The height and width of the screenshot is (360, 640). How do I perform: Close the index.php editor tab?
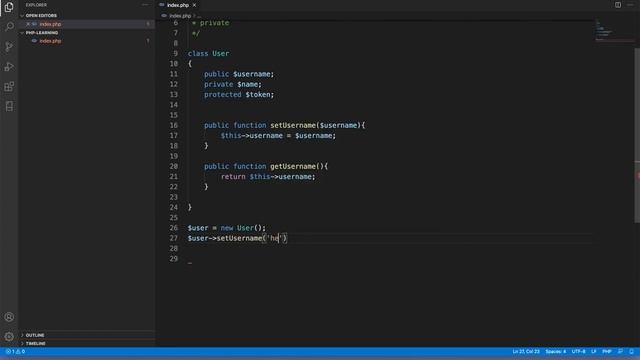click(194, 5)
